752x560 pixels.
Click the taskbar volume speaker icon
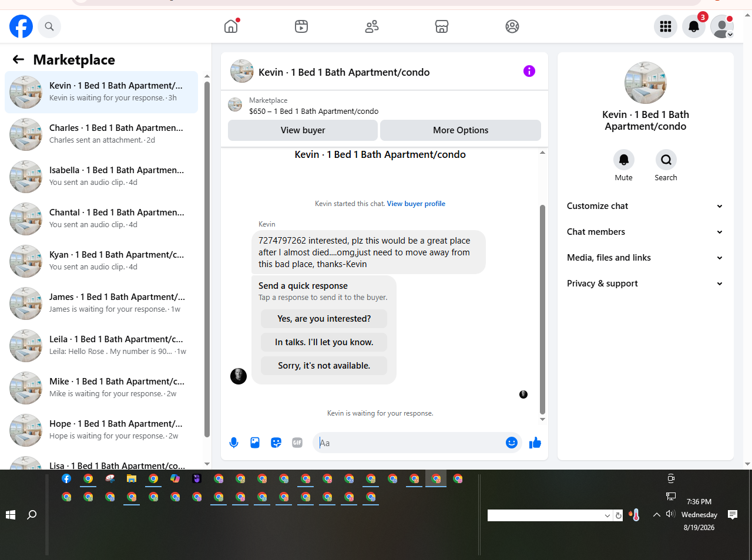click(670, 514)
